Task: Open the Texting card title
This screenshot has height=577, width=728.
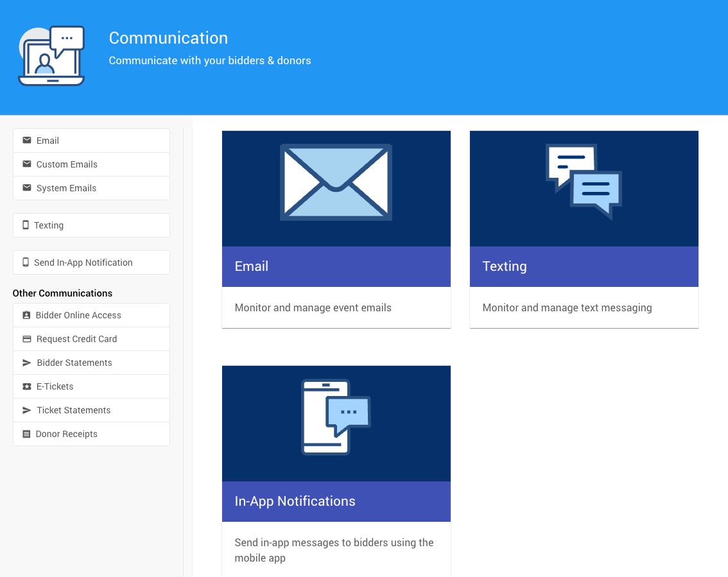Action: click(505, 266)
